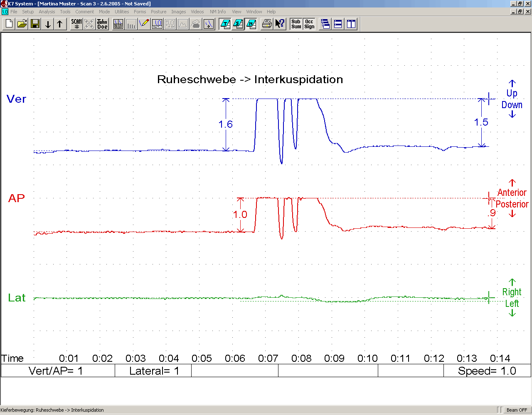
Task: Open the Posture menu
Action: (x=158, y=12)
